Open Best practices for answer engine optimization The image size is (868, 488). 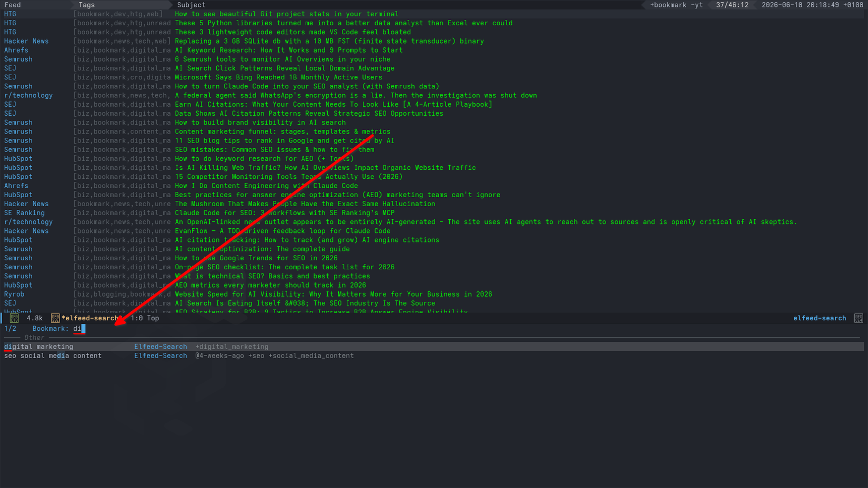pyautogui.click(x=338, y=195)
